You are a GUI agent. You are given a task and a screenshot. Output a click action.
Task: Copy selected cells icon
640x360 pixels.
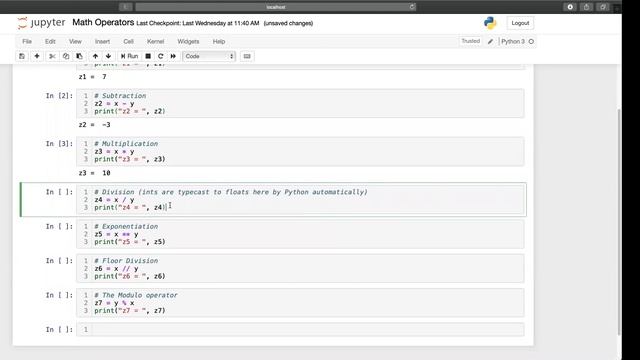click(66, 56)
